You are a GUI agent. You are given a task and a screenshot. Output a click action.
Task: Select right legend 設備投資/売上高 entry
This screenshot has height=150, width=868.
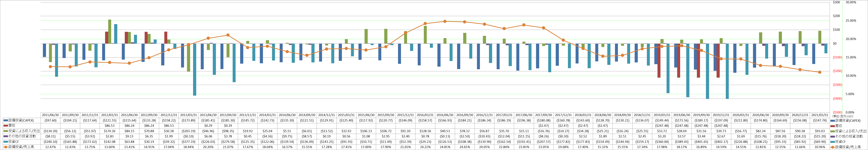(848, 147)
